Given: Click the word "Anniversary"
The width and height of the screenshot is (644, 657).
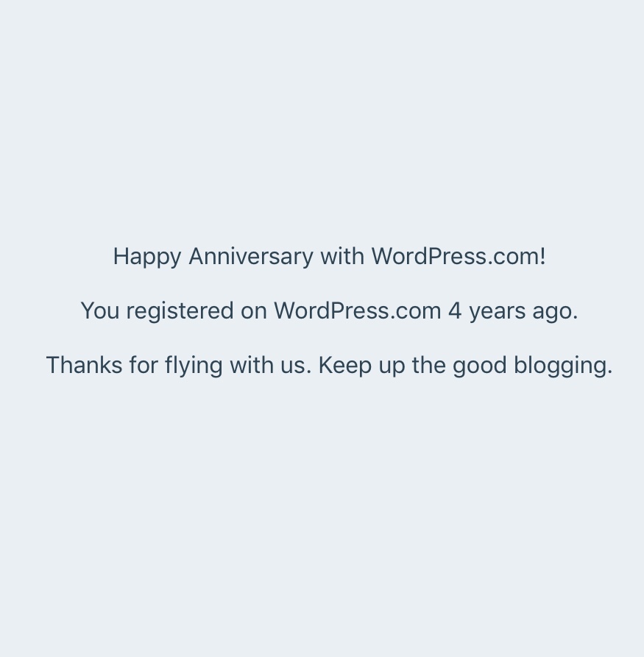Looking at the screenshot, I should [251, 257].
